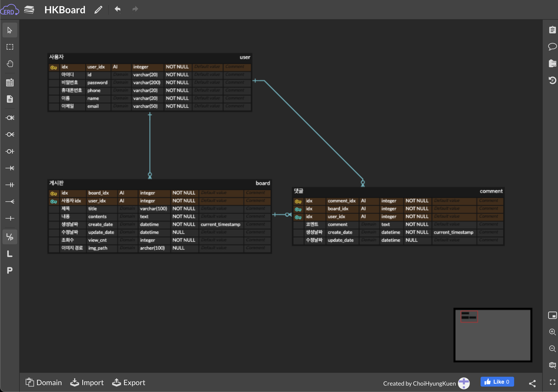Image resolution: width=558 pixels, height=392 pixels.
Task: Open the Domain panel
Action: [44, 382]
